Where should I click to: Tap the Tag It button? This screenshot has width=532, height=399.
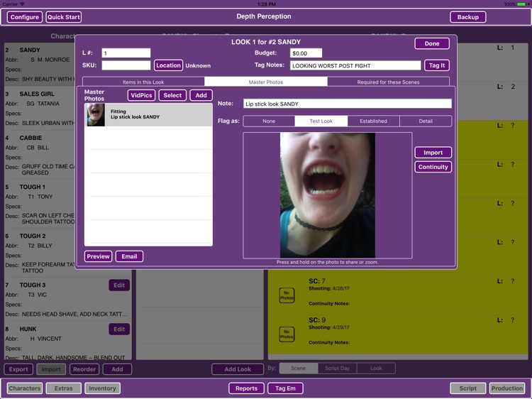(x=437, y=65)
